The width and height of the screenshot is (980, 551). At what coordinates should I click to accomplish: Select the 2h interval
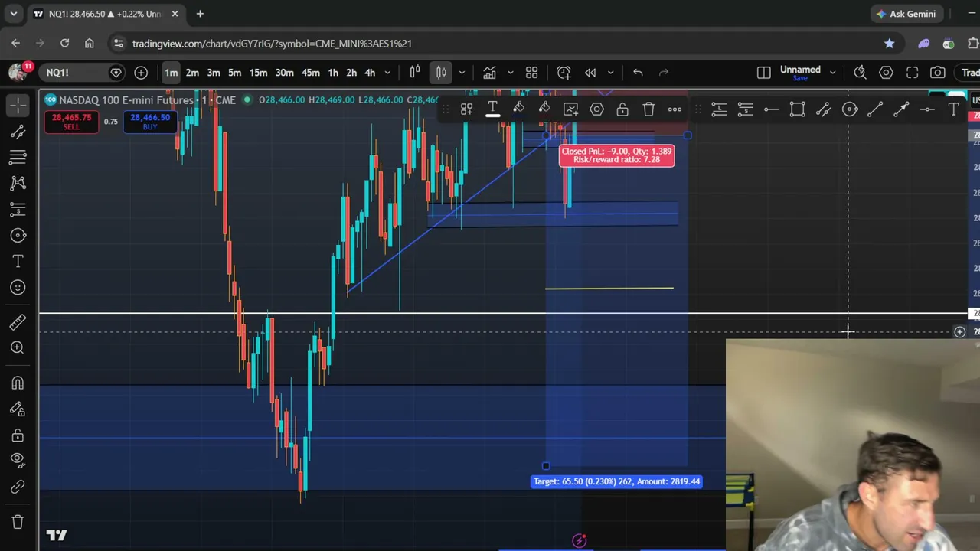pos(351,73)
